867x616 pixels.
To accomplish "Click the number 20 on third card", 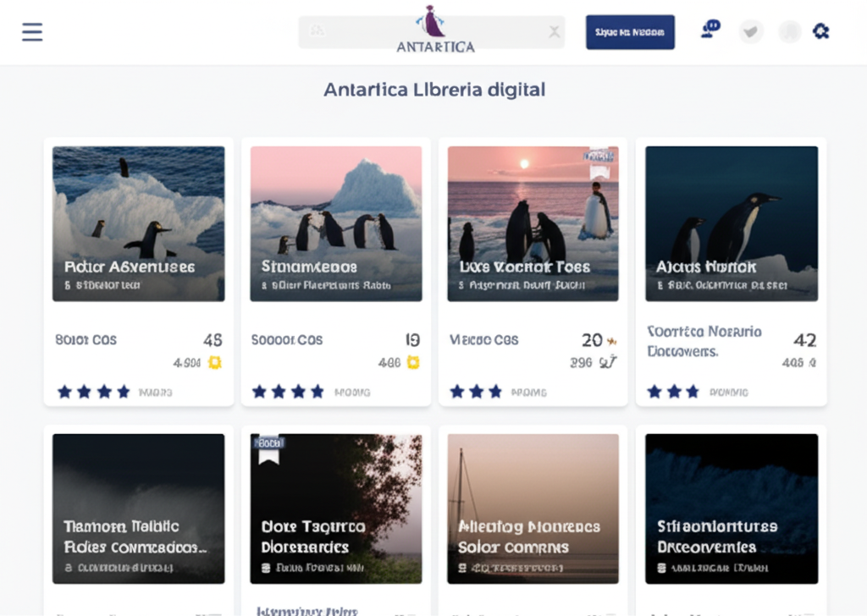I will coord(592,340).
